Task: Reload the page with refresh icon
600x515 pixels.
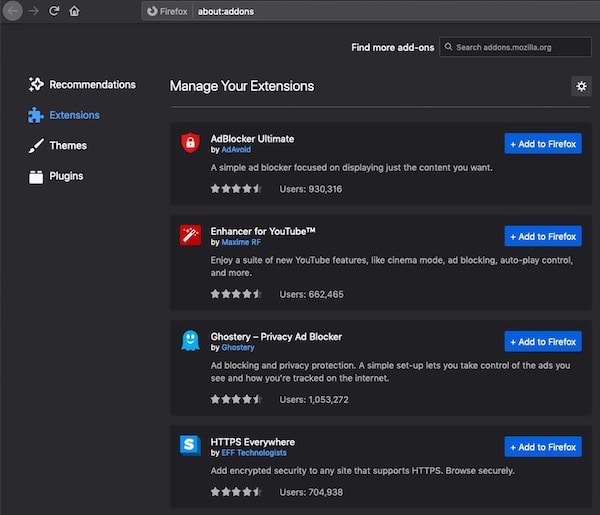Action: pos(54,11)
